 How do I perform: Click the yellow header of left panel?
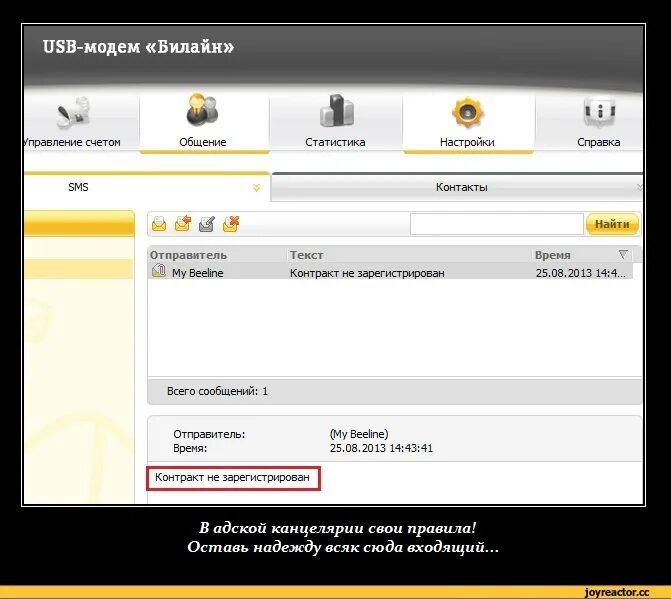tap(79, 223)
